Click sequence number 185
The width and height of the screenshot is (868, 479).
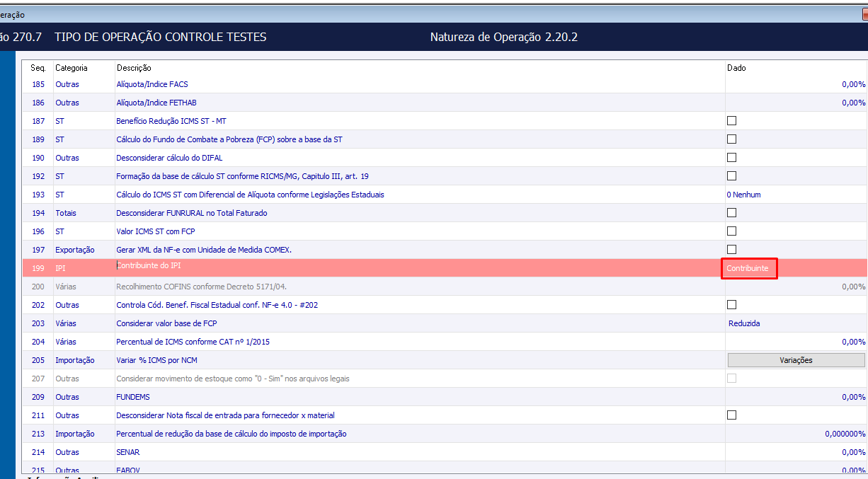click(38, 84)
